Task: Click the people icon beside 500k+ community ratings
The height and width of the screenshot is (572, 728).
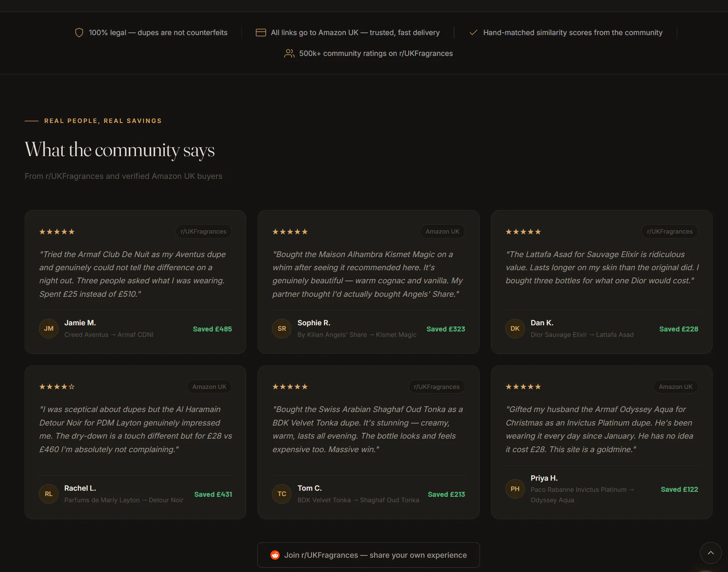Action: [289, 54]
